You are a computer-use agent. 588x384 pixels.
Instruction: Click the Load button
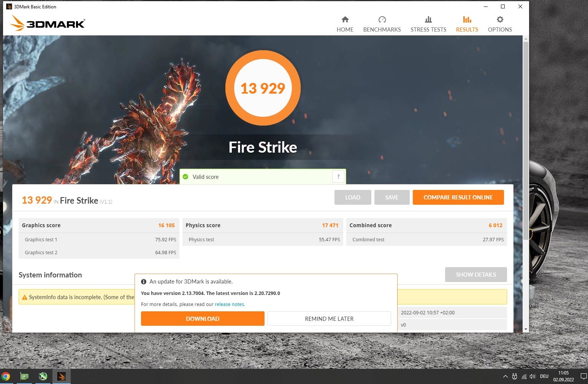353,197
